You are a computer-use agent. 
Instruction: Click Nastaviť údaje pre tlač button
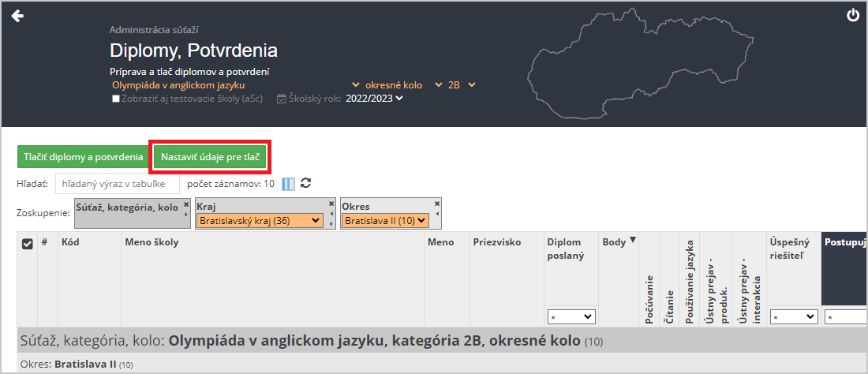click(210, 156)
